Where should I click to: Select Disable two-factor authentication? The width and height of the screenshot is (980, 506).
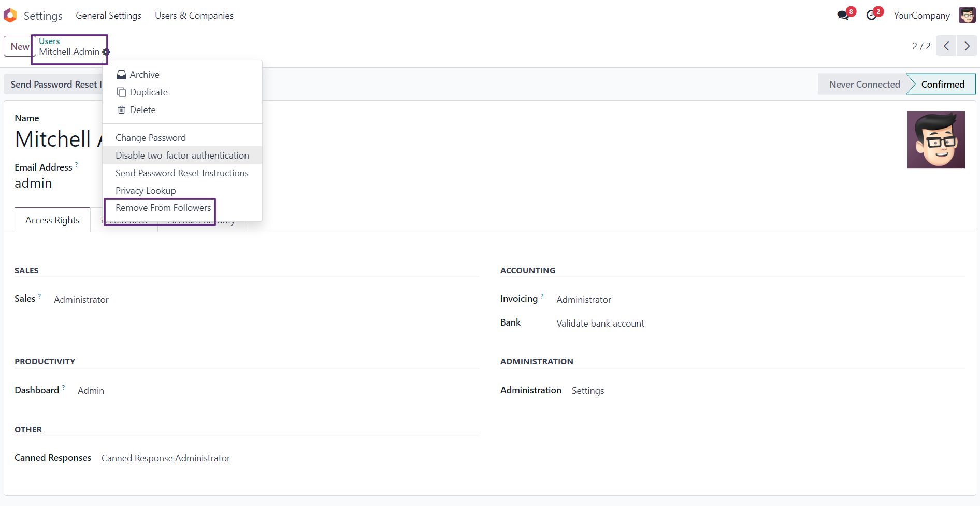click(x=182, y=156)
